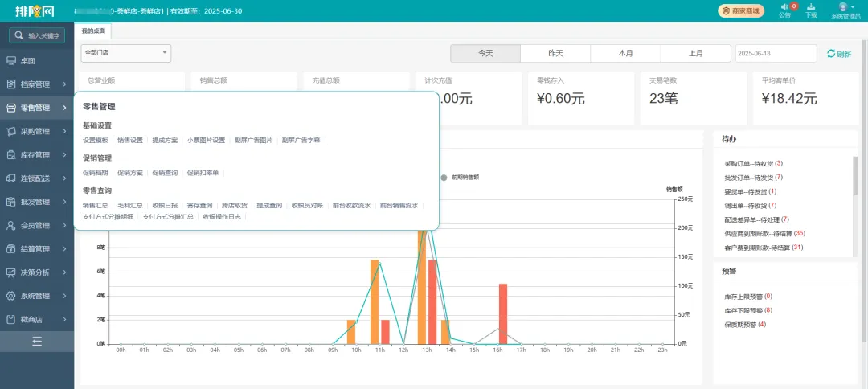Click the 公告 announcement speaker icon
The image size is (868, 389).
pos(784,7)
